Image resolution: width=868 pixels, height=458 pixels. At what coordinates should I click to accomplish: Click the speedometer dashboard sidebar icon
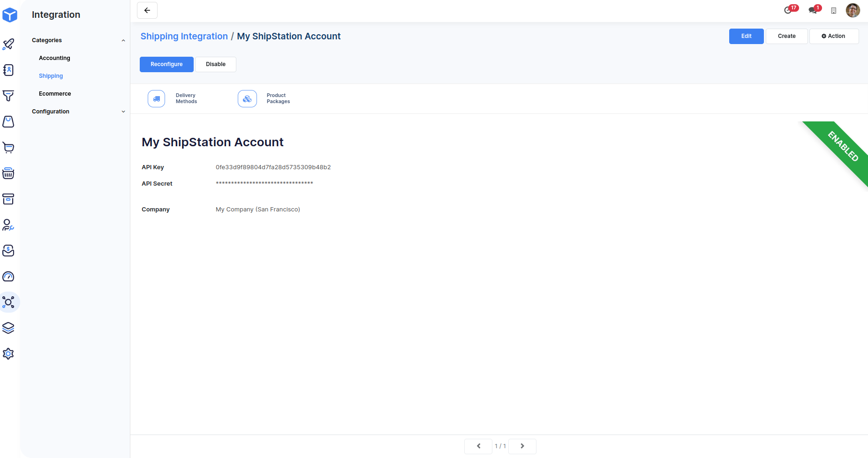point(8,277)
